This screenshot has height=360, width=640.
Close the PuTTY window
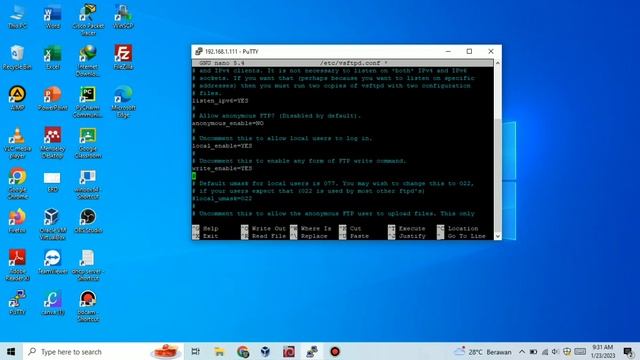pyautogui.click(x=491, y=51)
